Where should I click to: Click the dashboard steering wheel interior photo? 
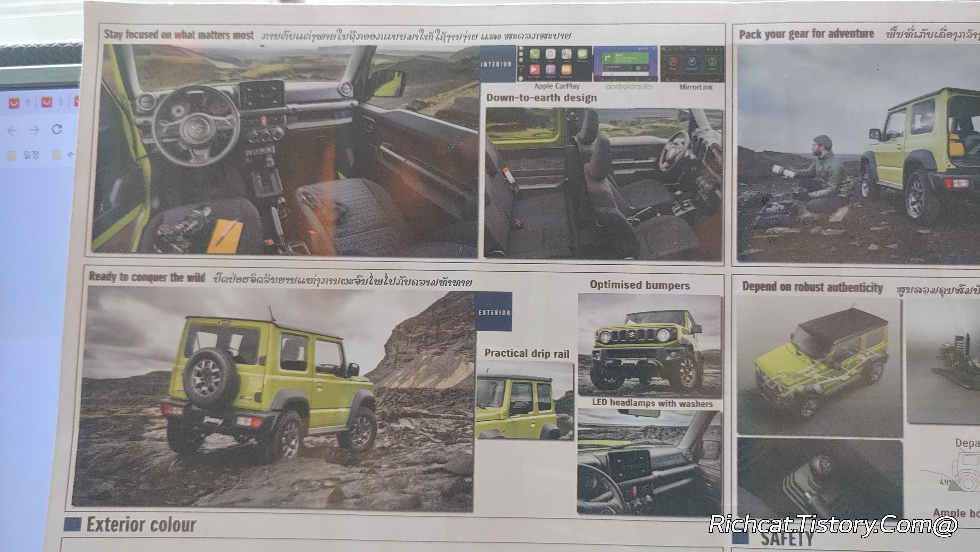(x=285, y=150)
